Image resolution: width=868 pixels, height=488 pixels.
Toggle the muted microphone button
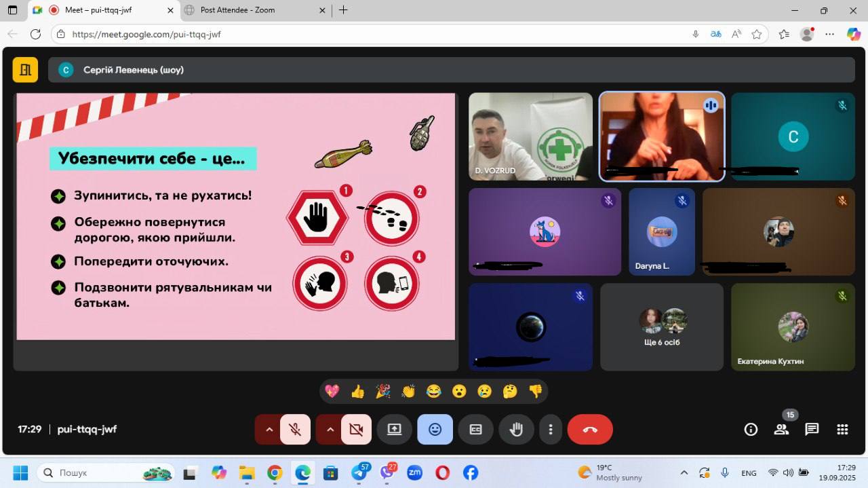pos(295,430)
